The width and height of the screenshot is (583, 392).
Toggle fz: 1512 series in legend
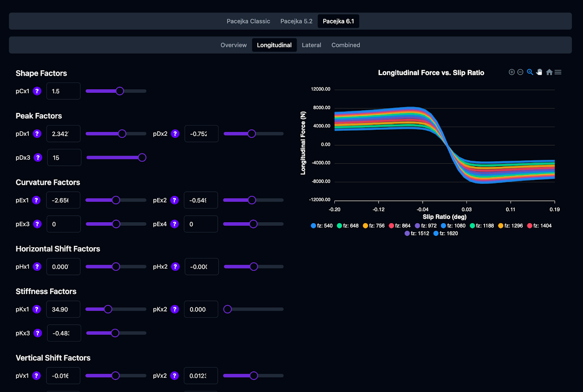pos(417,234)
